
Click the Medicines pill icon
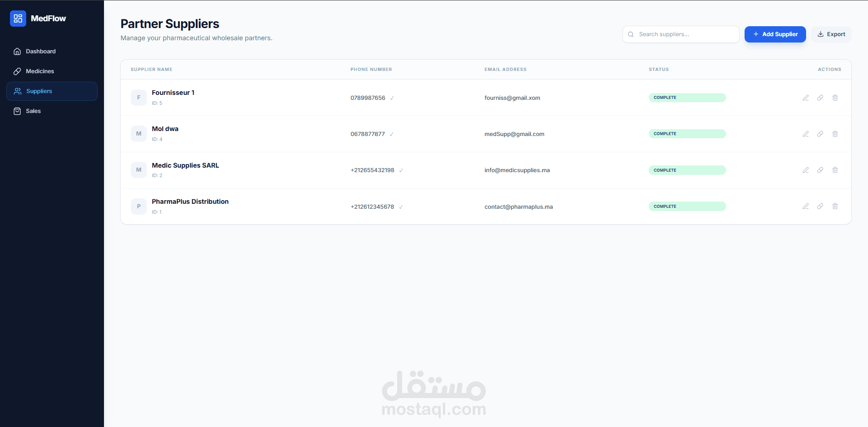click(17, 71)
